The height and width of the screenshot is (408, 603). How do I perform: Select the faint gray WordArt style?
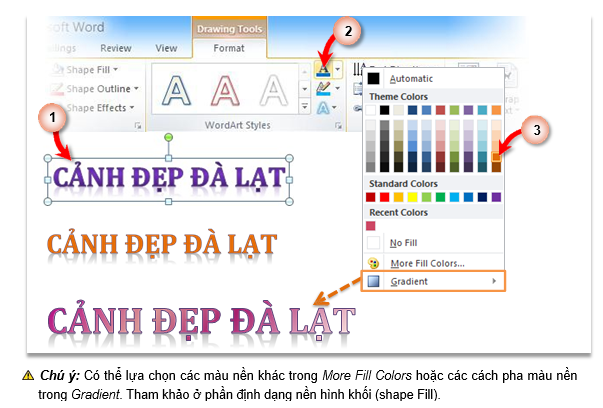coord(273,92)
